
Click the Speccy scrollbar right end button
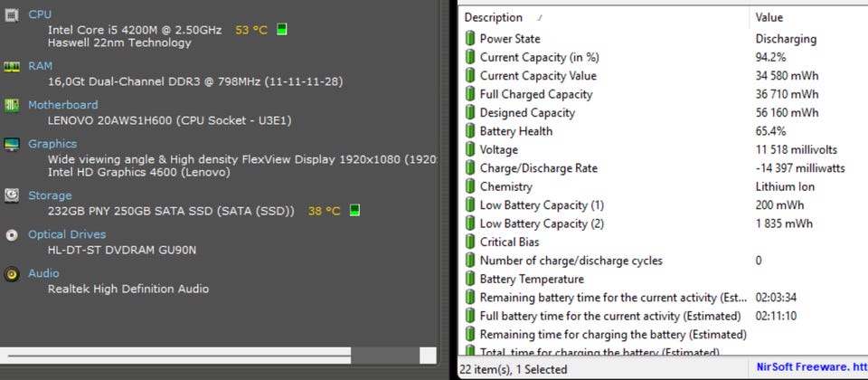428,355
